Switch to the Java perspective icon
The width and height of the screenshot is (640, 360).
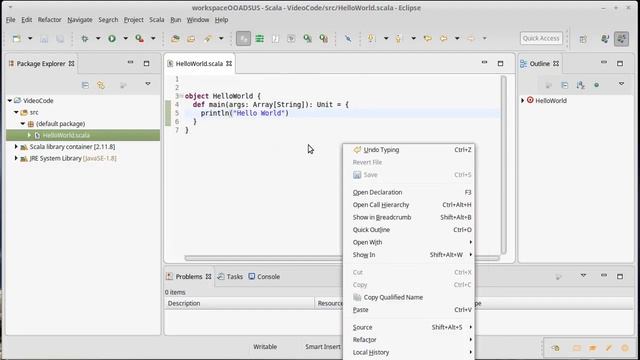click(x=605, y=39)
